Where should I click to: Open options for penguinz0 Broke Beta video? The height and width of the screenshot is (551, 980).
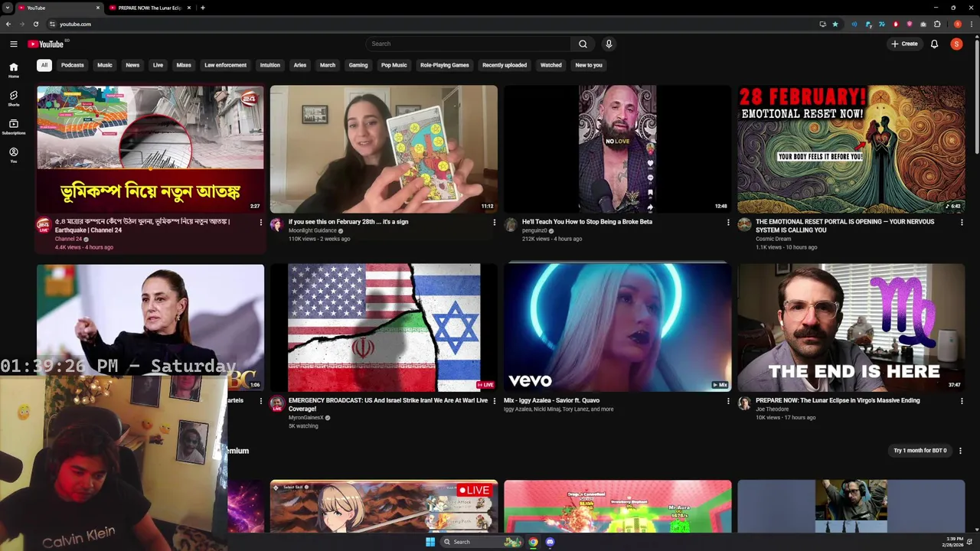coord(728,223)
